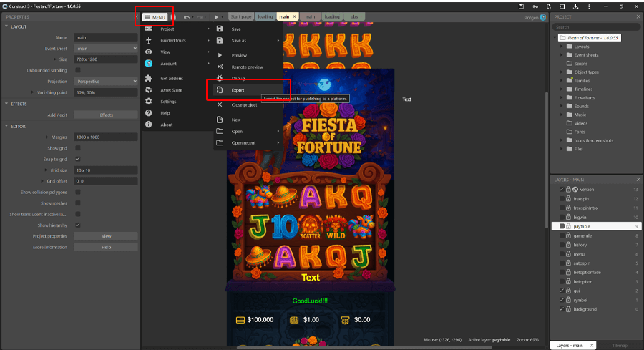644x350 pixels.
Task: Select Close project from the menu
Action: [244, 104]
